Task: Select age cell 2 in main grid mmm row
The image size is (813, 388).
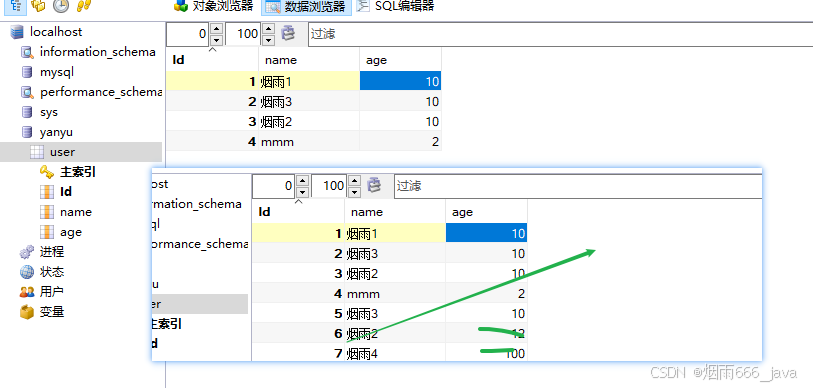Action: pyautogui.click(x=400, y=142)
